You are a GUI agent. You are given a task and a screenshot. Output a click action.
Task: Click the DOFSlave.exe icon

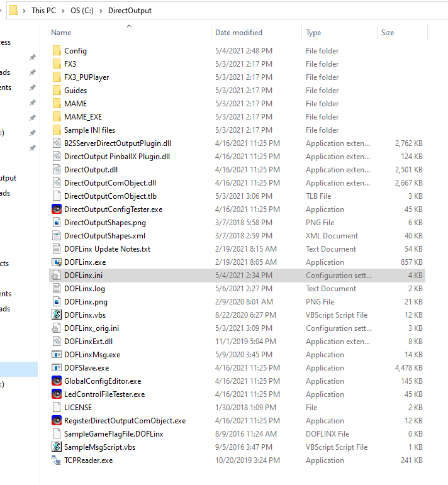(x=57, y=368)
